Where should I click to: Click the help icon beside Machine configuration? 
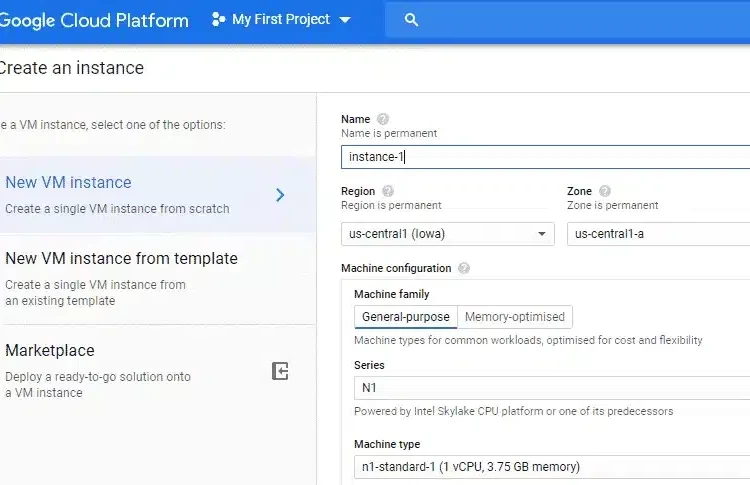463,268
